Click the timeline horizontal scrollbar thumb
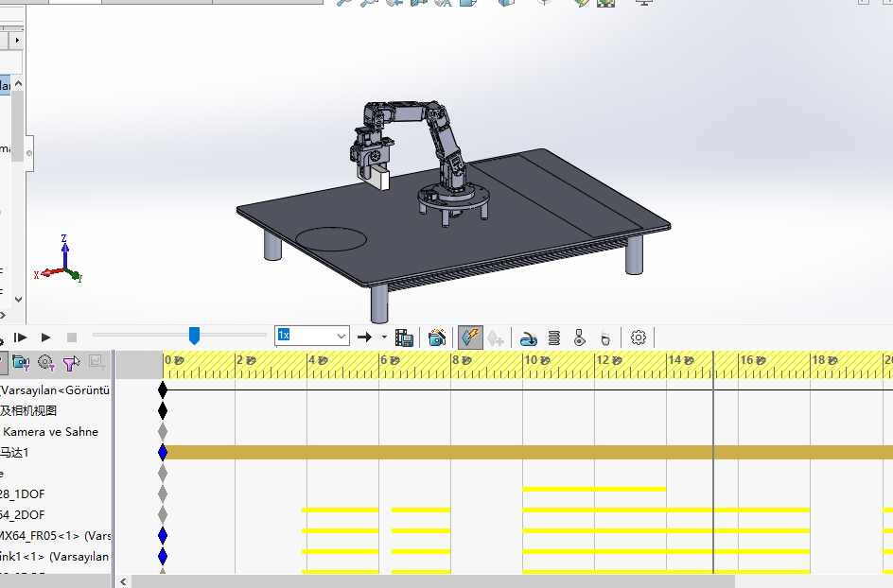Image resolution: width=893 pixels, height=588 pixels. coord(433,581)
